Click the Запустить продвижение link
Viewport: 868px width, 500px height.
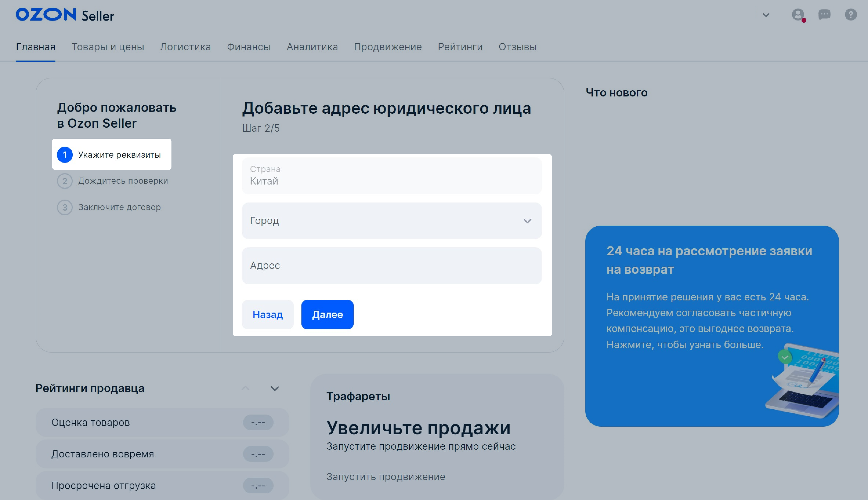(x=386, y=477)
